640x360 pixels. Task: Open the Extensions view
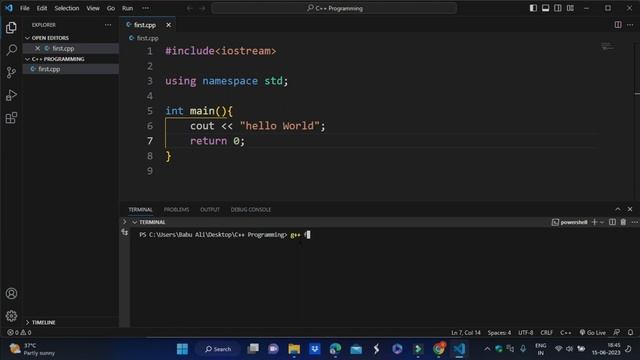tap(11, 118)
